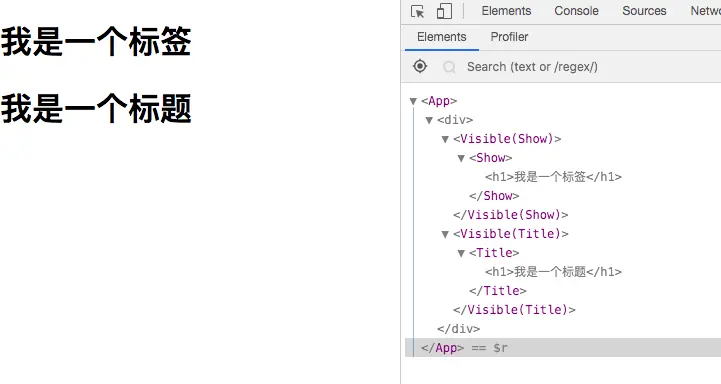Click the page heading 我是一个标题
Viewport: 721px width, 384px height.
point(96,109)
